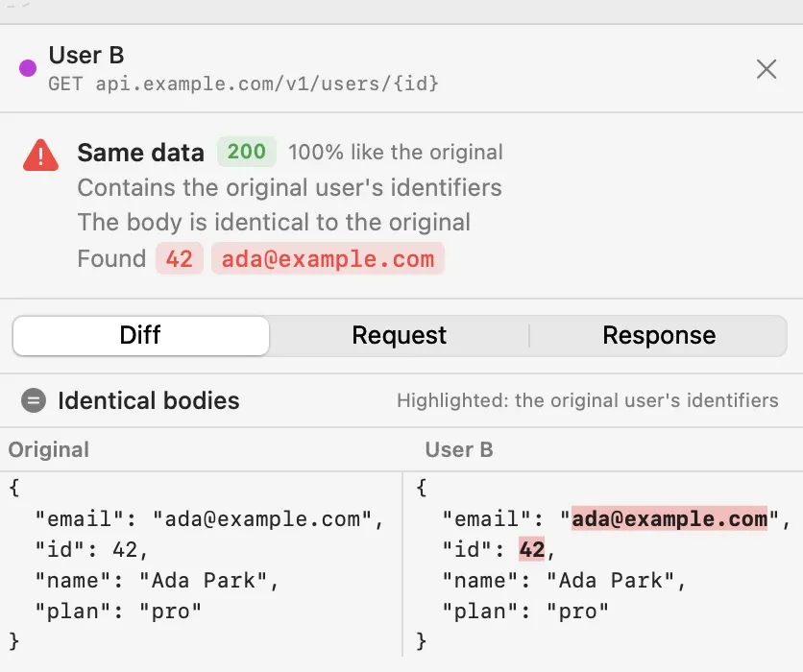
Task: Click the plan line in Original body
Action: 118,612
